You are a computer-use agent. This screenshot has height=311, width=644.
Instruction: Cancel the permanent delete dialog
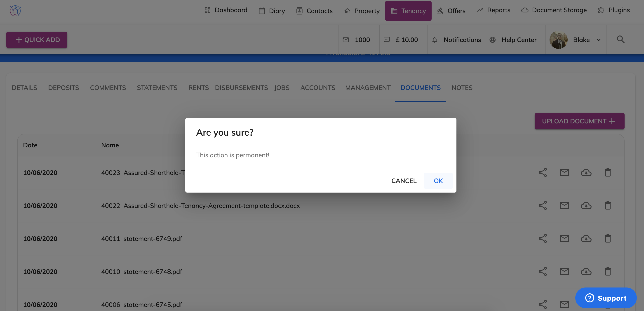tap(404, 181)
